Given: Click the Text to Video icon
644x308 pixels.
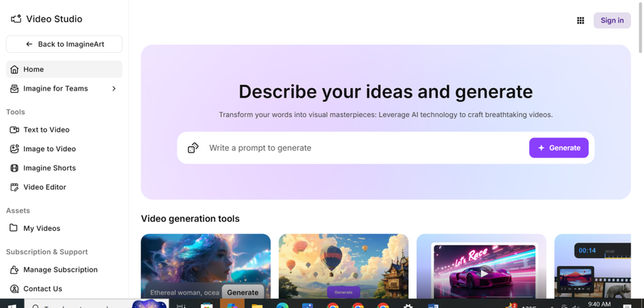Looking at the screenshot, I should pyautogui.click(x=14, y=130).
